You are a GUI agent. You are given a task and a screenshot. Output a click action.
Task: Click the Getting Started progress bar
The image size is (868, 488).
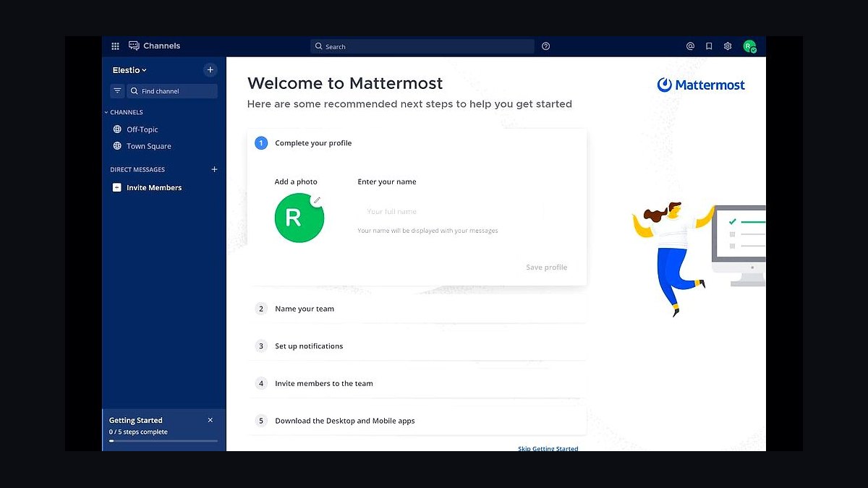[163, 440]
